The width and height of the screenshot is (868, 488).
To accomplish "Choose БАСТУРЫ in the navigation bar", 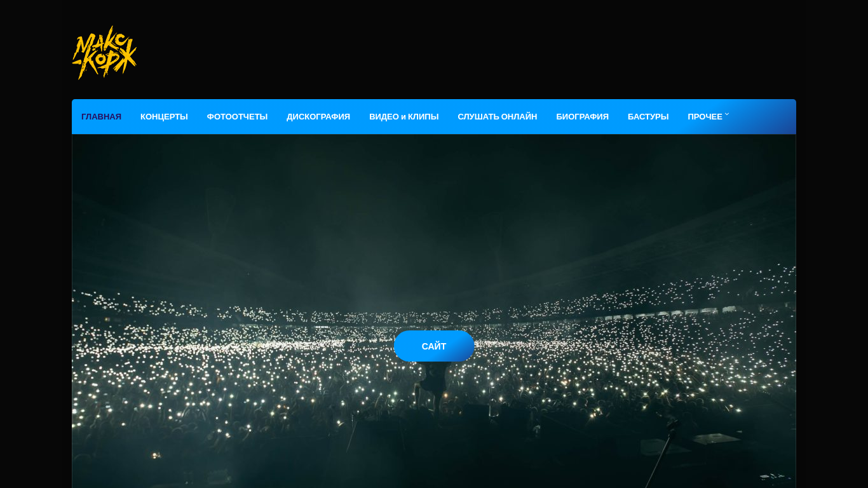I will pos(648,117).
